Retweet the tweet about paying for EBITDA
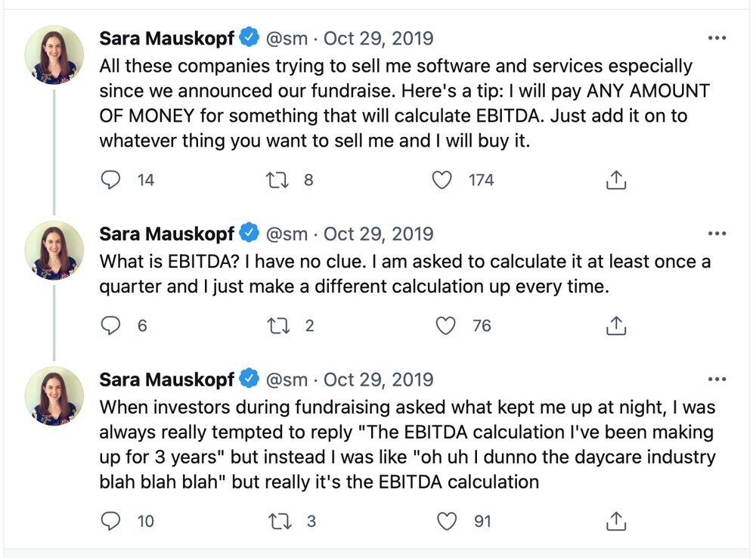The width and height of the screenshot is (756, 558). 277,180
